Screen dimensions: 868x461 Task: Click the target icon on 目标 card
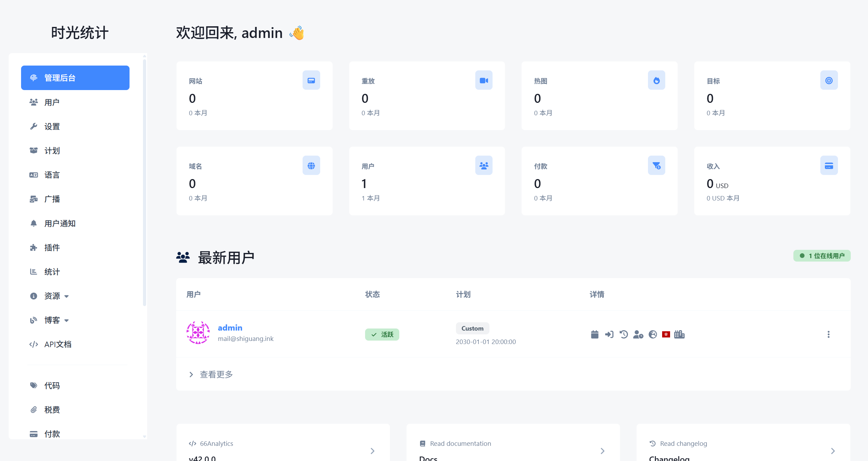829,80
